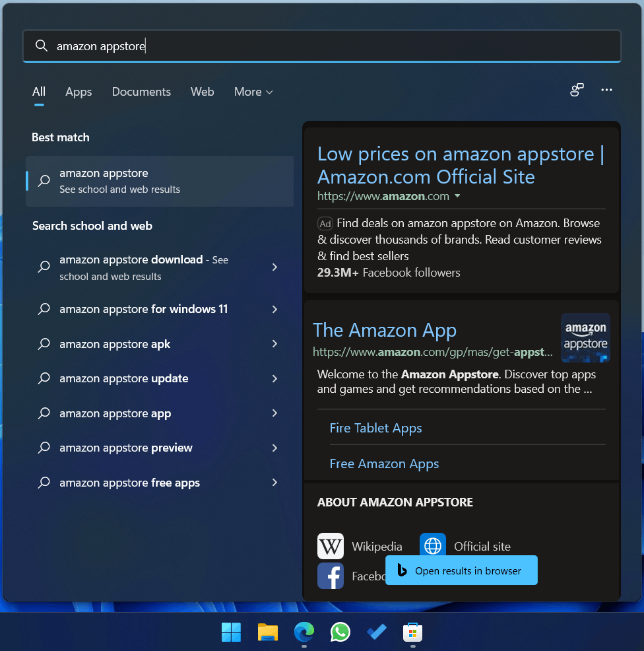Click the 'amazon appstore preview' suggestion text

pos(126,448)
